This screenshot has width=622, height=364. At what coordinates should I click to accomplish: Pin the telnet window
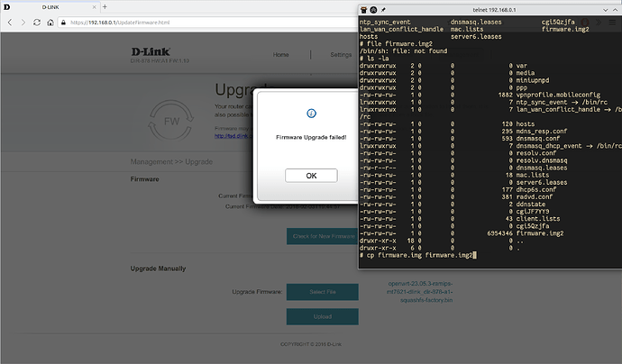pyautogui.click(x=383, y=10)
